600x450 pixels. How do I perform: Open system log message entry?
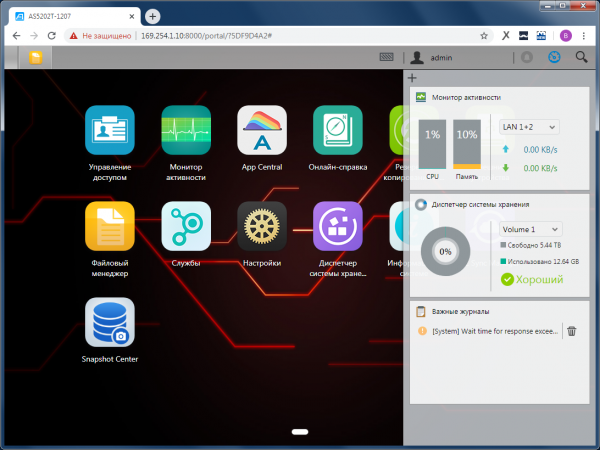pyautogui.click(x=494, y=331)
